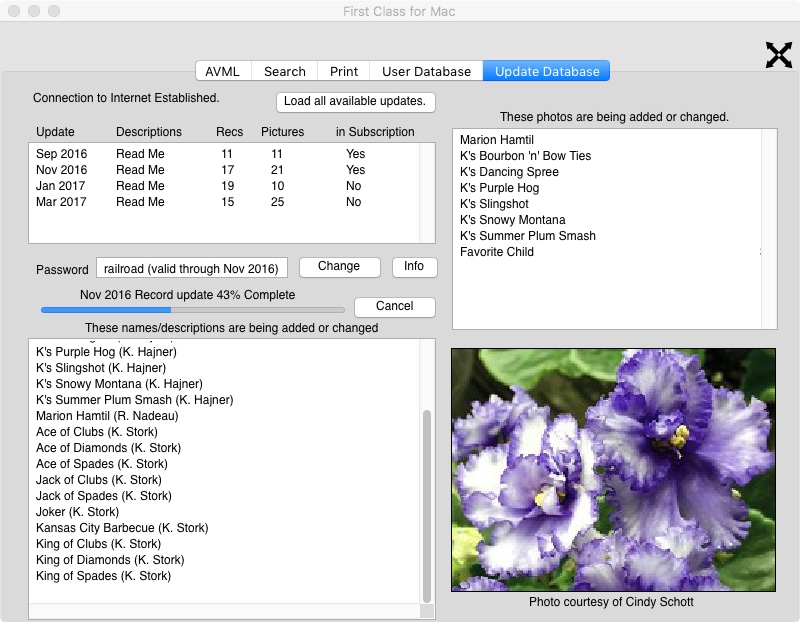The width and height of the screenshot is (800, 622).
Task: Click Load all available updates button
Action: (x=356, y=102)
